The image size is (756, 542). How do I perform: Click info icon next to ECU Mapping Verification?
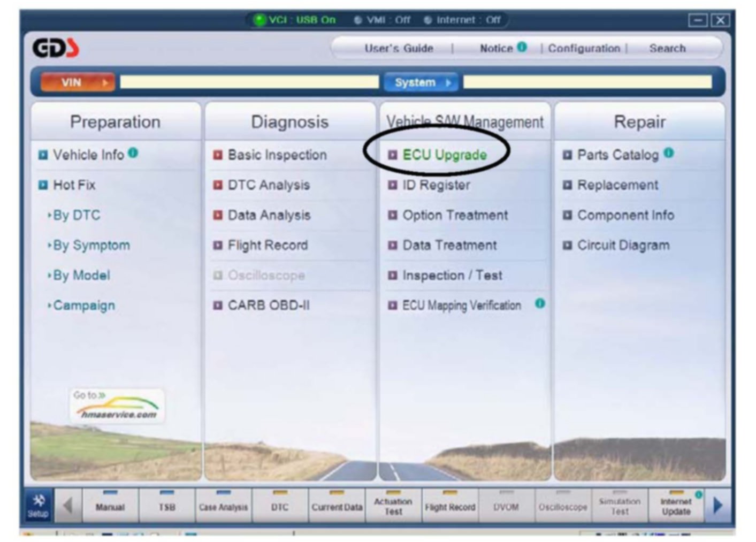click(540, 304)
